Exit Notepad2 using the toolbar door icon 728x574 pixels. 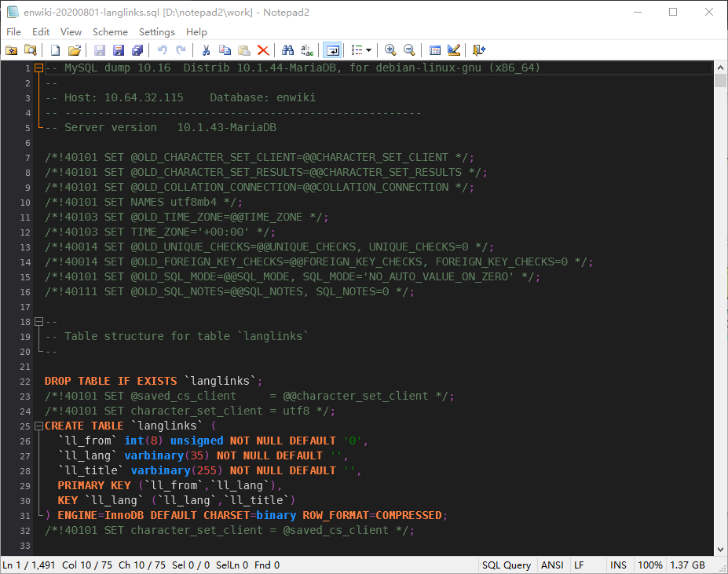(478, 49)
